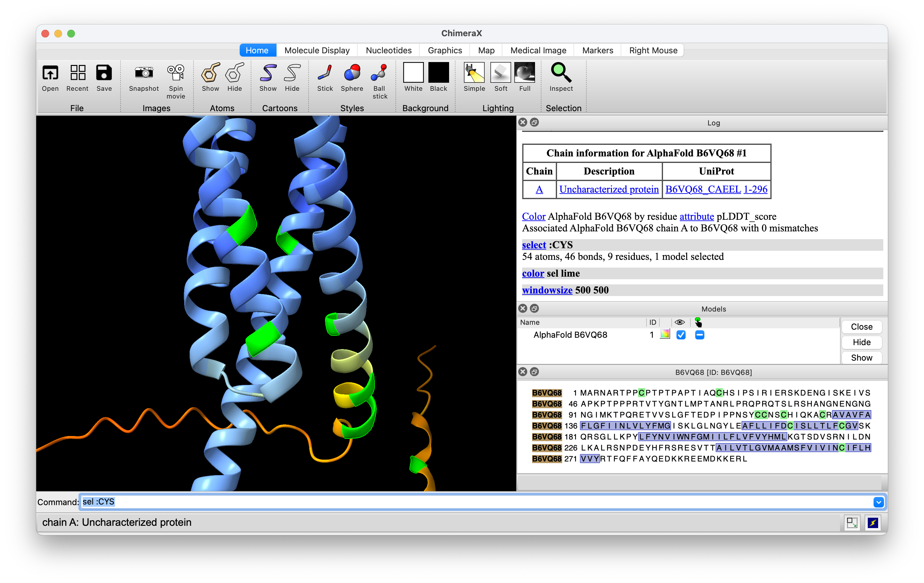924x583 pixels.
Task: Undock the Log panel
Action: pos(534,122)
